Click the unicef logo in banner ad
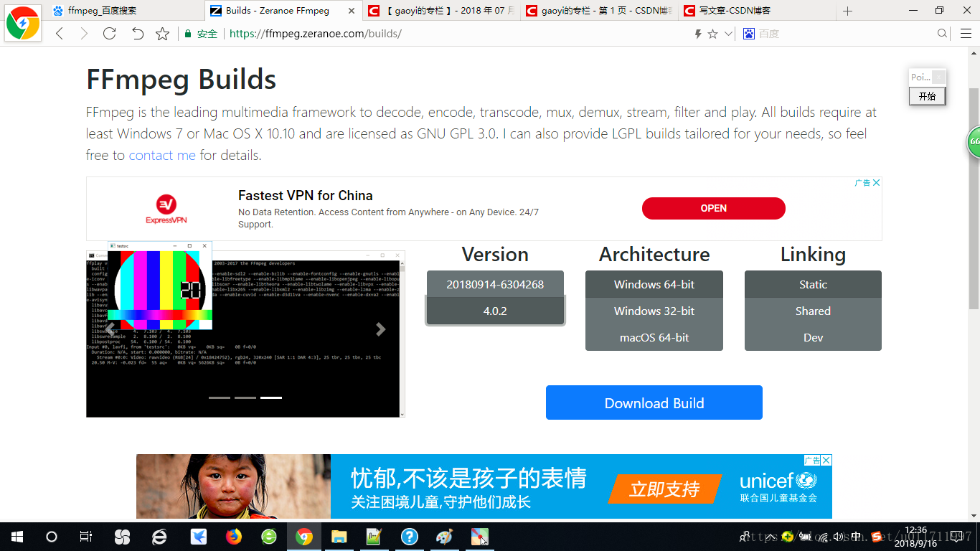This screenshot has width=980, height=551. 778,486
